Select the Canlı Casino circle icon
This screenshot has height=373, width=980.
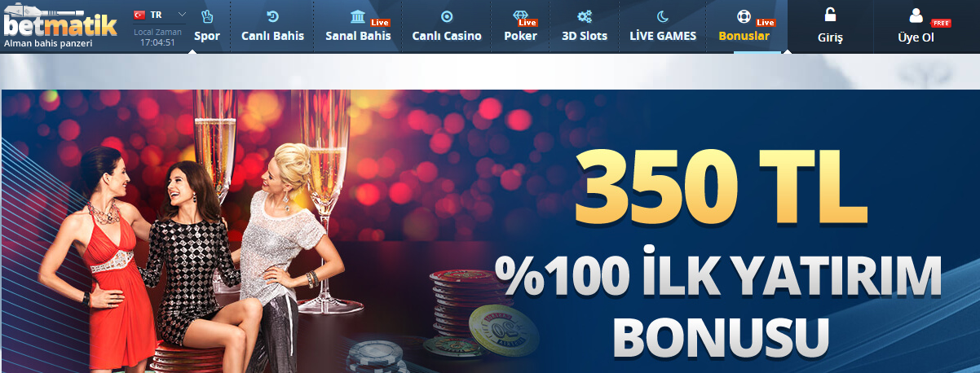click(447, 16)
